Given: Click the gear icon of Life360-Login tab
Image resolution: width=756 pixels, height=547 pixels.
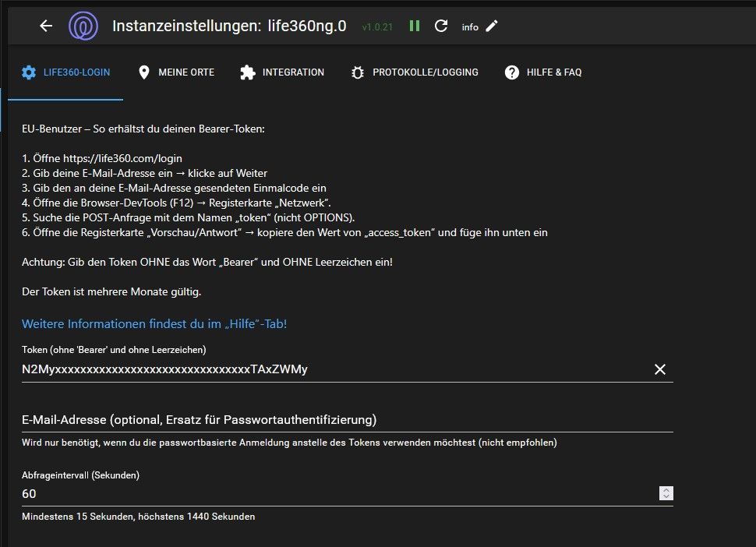Looking at the screenshot, I should [x=29, y=72].
